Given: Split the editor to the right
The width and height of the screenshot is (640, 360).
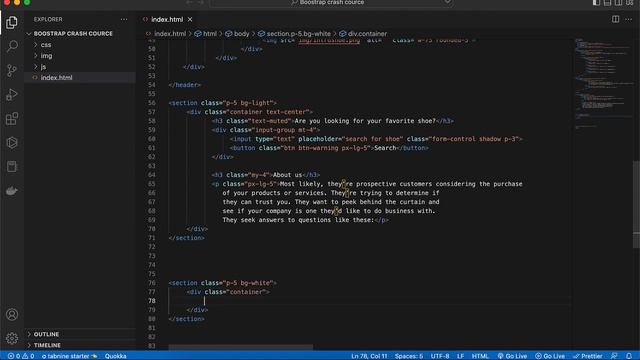Looking at the screenshot, I should click(615, 19).
